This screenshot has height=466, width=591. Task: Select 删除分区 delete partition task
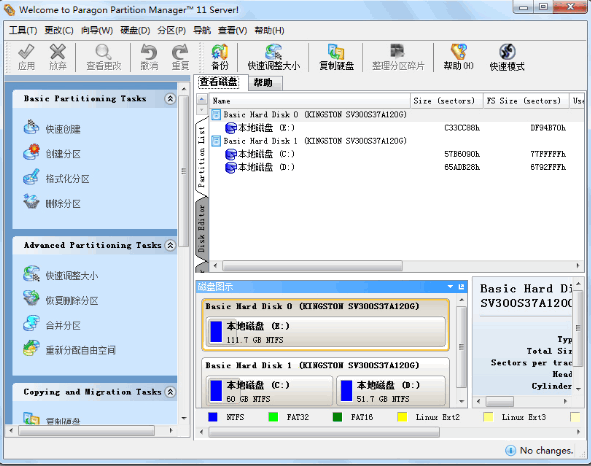tap(52, 203)
